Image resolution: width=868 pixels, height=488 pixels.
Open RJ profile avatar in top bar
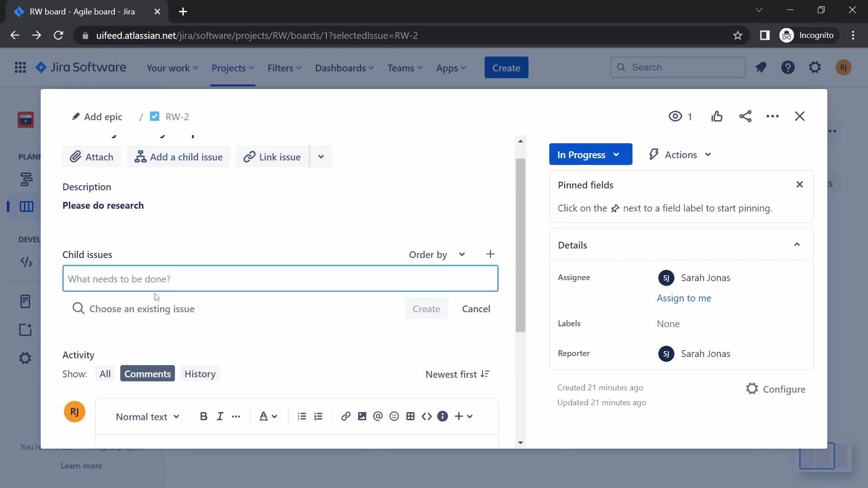click(x=843, y=68)
